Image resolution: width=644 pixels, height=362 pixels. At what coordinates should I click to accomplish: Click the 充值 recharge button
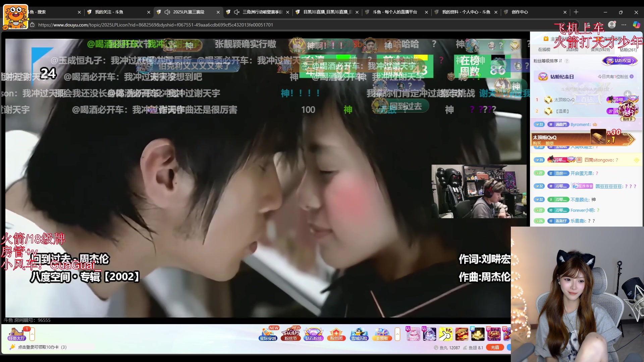[495, 348]
